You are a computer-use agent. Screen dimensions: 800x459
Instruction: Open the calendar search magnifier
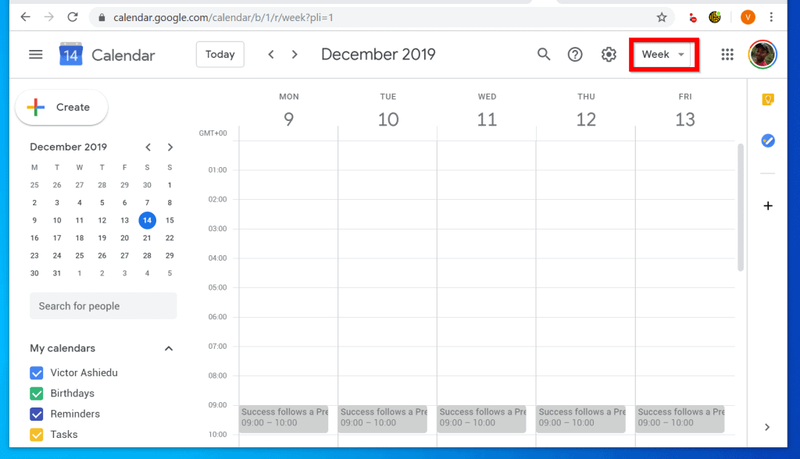[x=544, y=54]
